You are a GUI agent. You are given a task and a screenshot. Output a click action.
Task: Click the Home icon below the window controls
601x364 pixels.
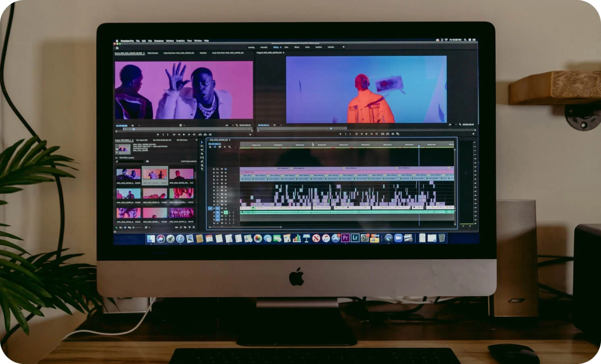click(x=117, y=48)
